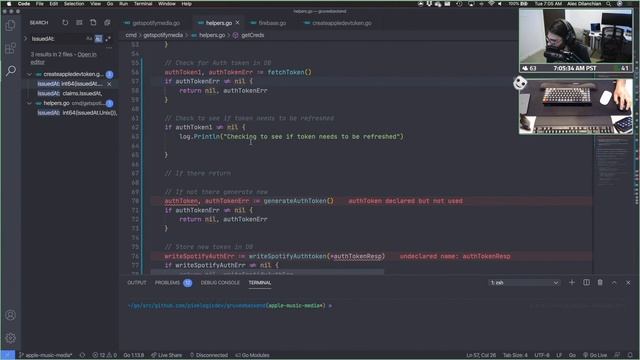Select 'IssuedAt: int64(issuedAt.Unix())' result under helpers.go

(77, 113)
